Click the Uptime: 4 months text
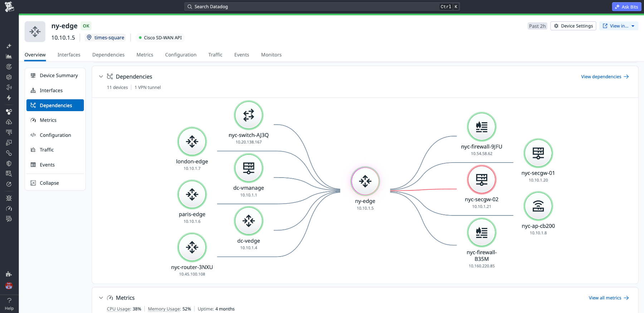The image size is (644, 313). pyautogui.click(x=216, y=309)
